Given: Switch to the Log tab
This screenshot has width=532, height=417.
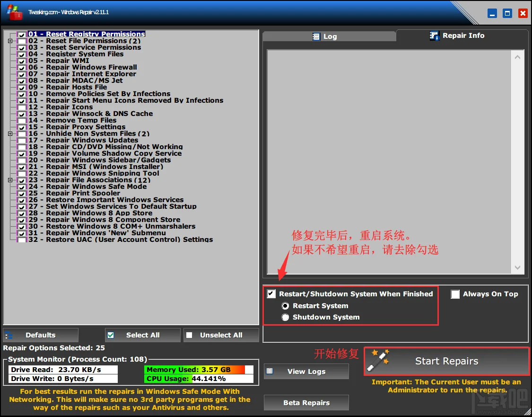Looking at the screenshot, I should click(329, 36).
